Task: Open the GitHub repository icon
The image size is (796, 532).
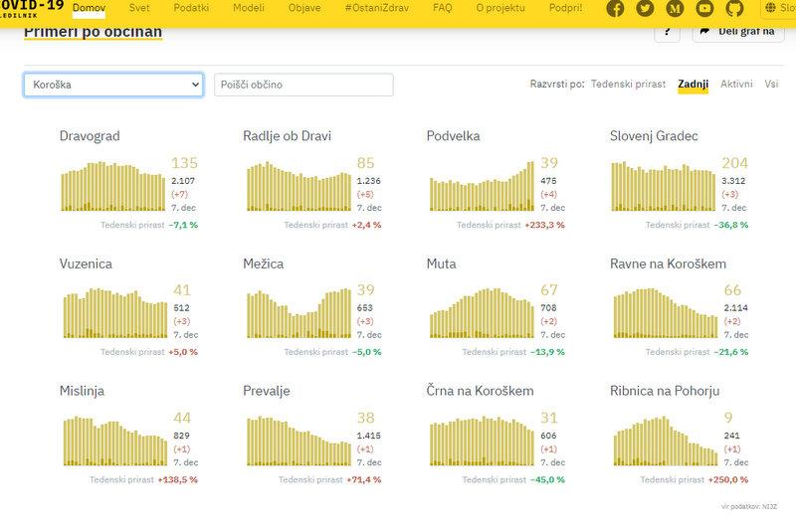Action: tap(734, 9)
